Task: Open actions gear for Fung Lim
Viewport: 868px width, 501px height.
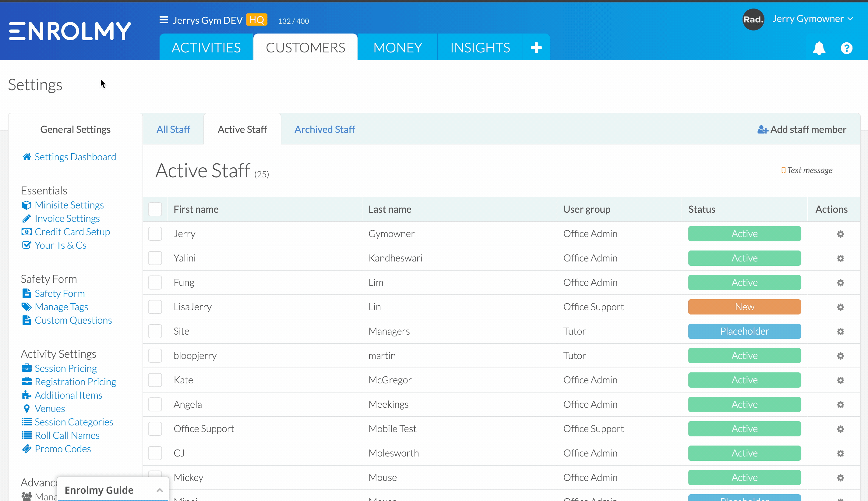Action: [x=841, y=283]
